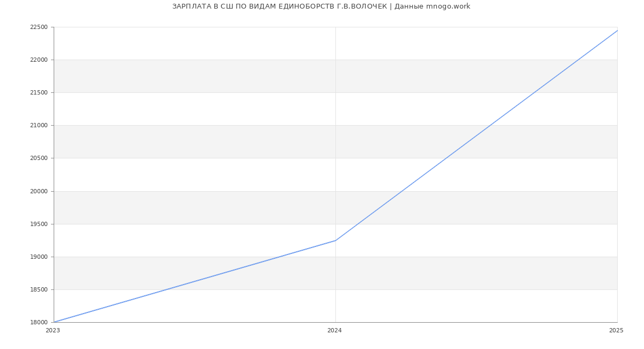Click the 2023 x-axis label
The image size is (644, 349).
[53, 331]
